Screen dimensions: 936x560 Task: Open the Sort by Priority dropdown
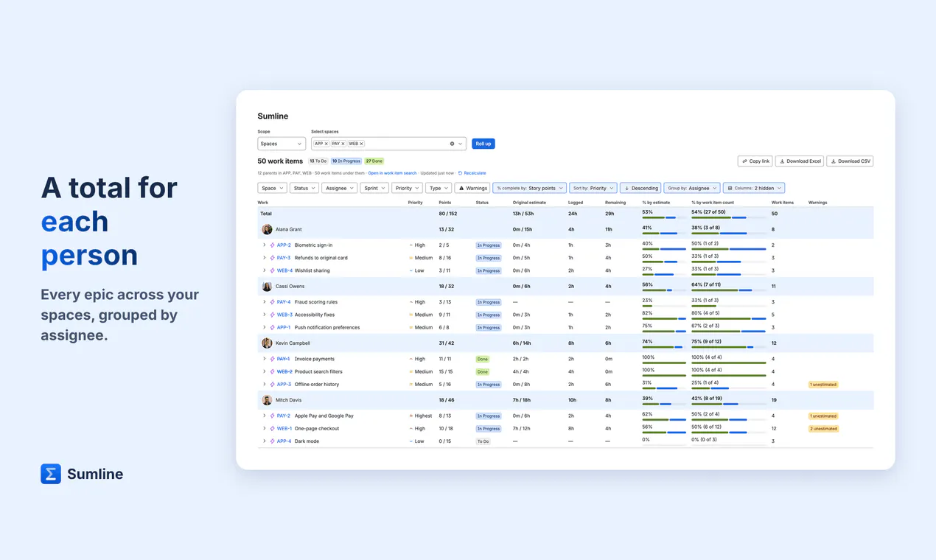(x=593, y=188)
